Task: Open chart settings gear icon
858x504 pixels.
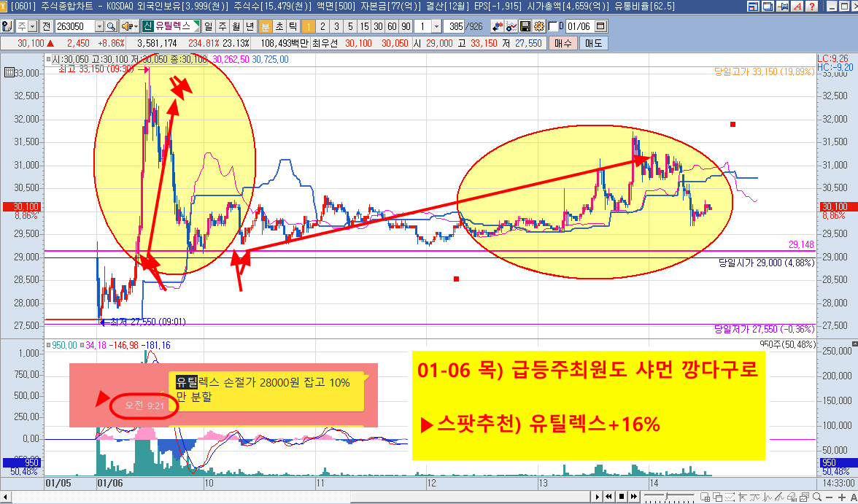Action: [x=538, y=26]
